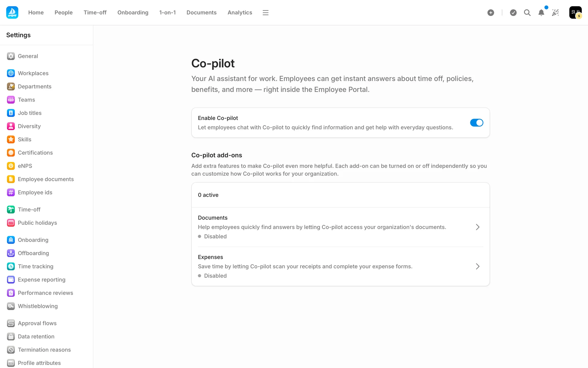Viewport: 588px width, 368px height.
Task: Open user profile avatar
Action: [575, 13]
